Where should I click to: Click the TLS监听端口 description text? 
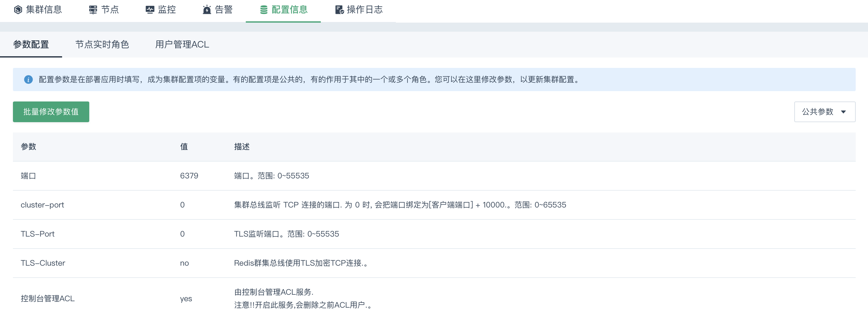click(x=287, y=234)
